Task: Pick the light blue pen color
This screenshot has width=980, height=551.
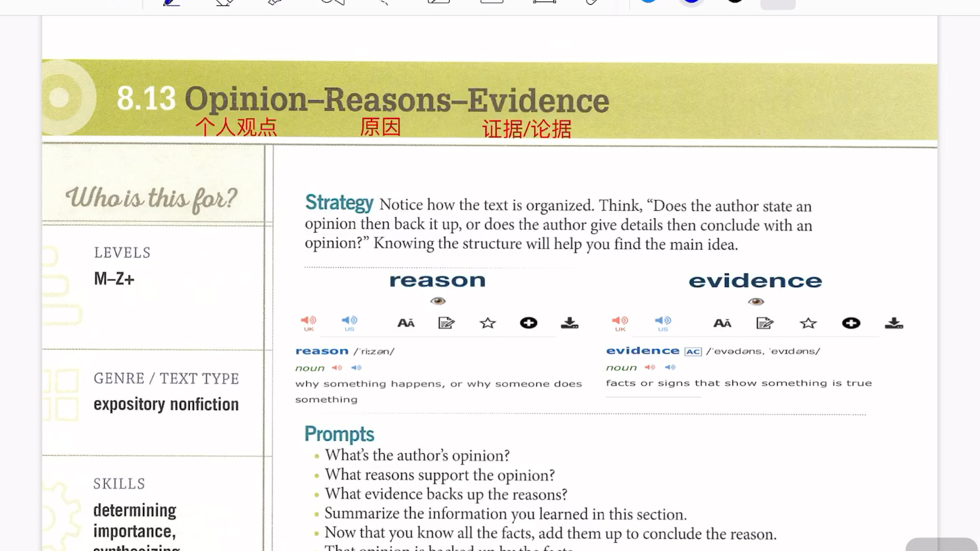Action: click(648, 1)
